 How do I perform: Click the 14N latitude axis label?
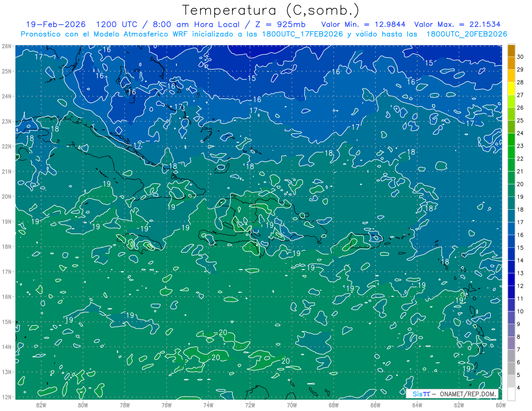click(x=6, y=347)
